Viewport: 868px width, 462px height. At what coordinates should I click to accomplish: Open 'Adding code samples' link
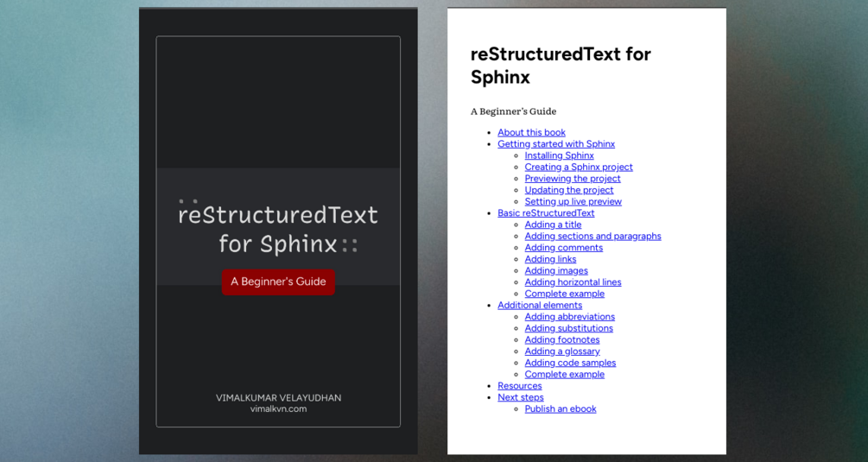click(570, 363)
